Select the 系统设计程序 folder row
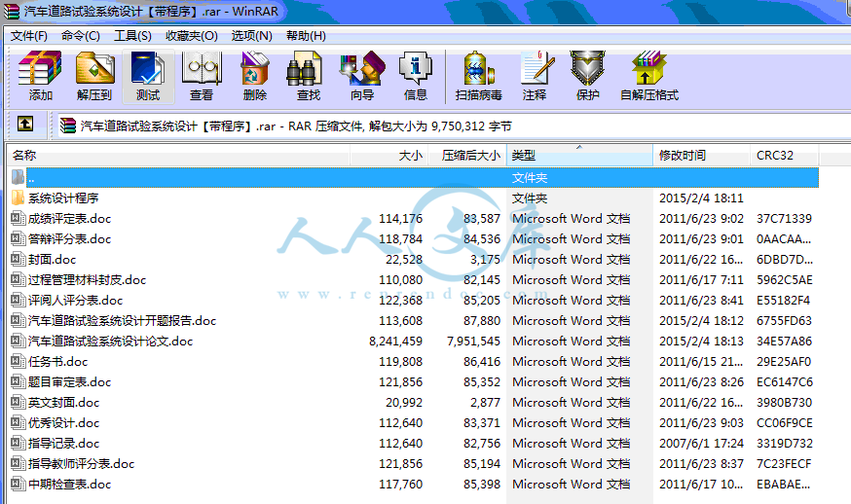 [415, 198]
